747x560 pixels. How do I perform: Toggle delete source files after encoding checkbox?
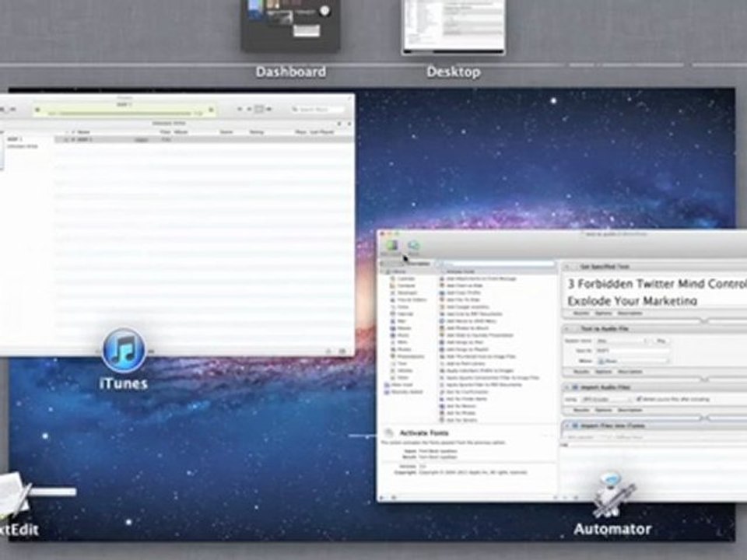coord(640,399)
